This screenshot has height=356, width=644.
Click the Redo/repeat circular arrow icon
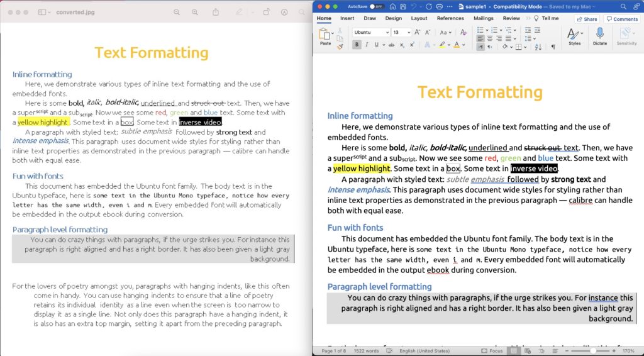coord(429,6)
